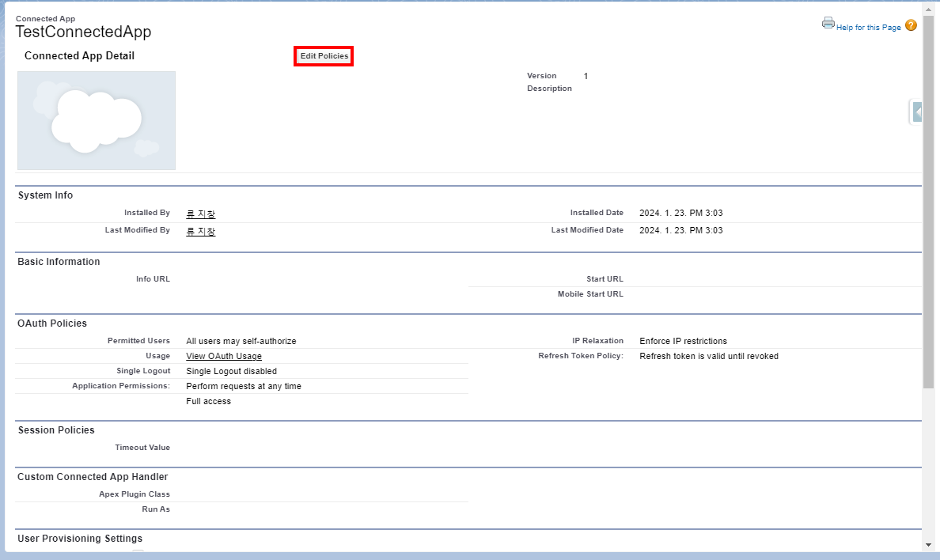
Task: Click the Refresh Token Policy label
Action: [581, 356]
